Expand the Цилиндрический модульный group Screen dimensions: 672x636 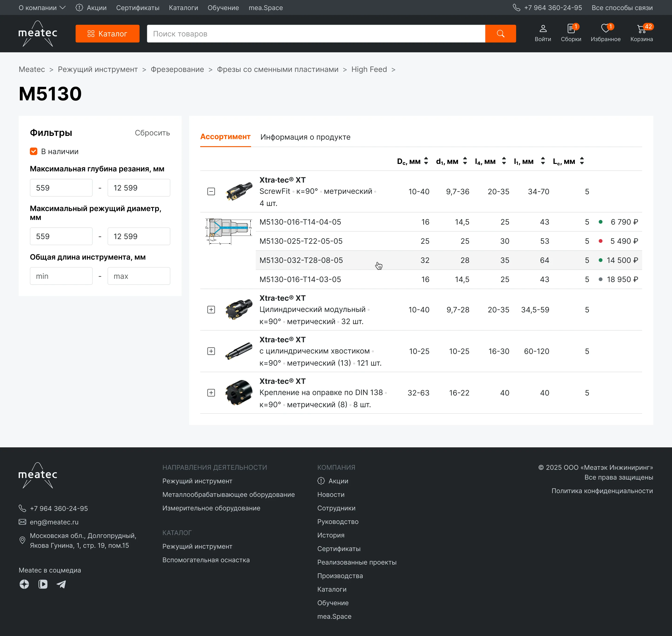(211, 310)
